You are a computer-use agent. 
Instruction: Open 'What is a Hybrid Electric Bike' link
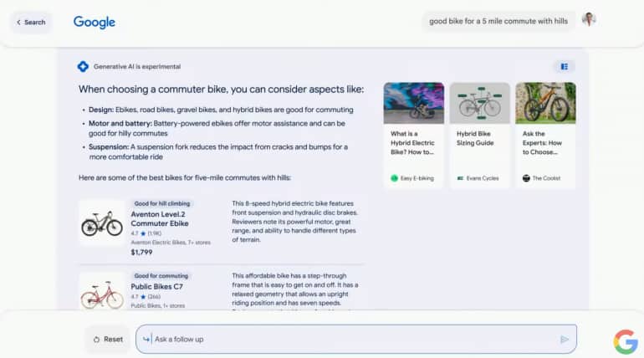point(412,143)
